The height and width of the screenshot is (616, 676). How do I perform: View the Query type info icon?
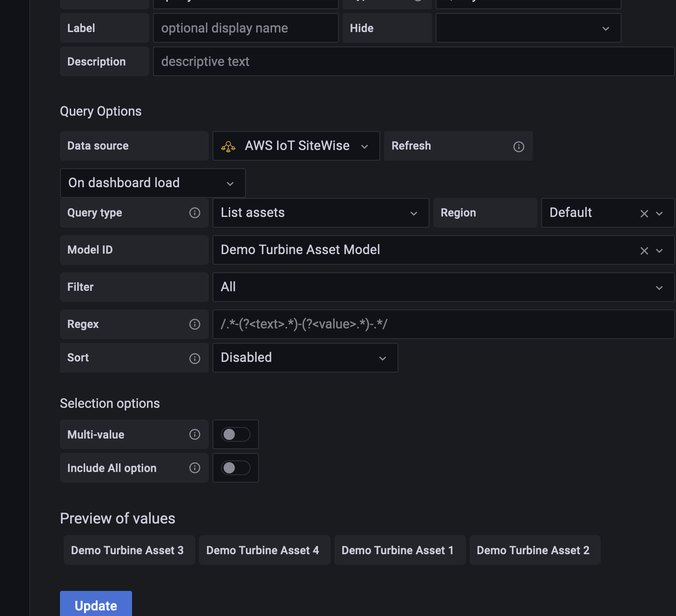195,213
